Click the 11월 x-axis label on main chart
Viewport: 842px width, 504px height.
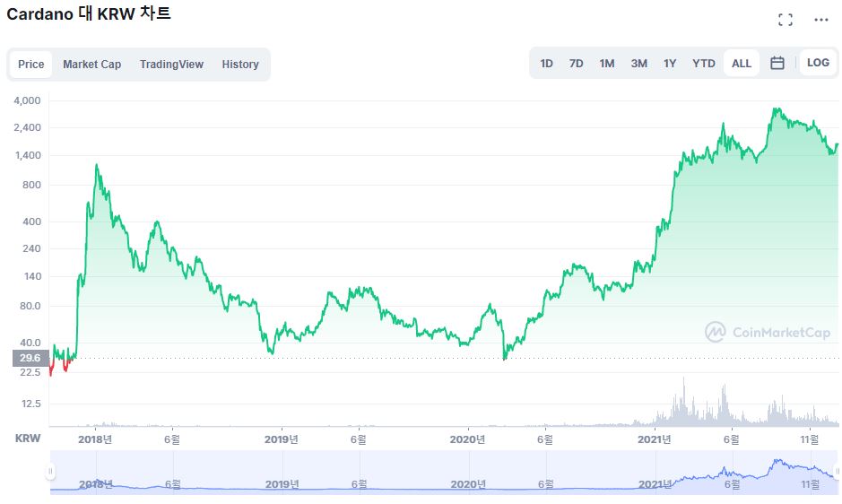coord(810,439)
